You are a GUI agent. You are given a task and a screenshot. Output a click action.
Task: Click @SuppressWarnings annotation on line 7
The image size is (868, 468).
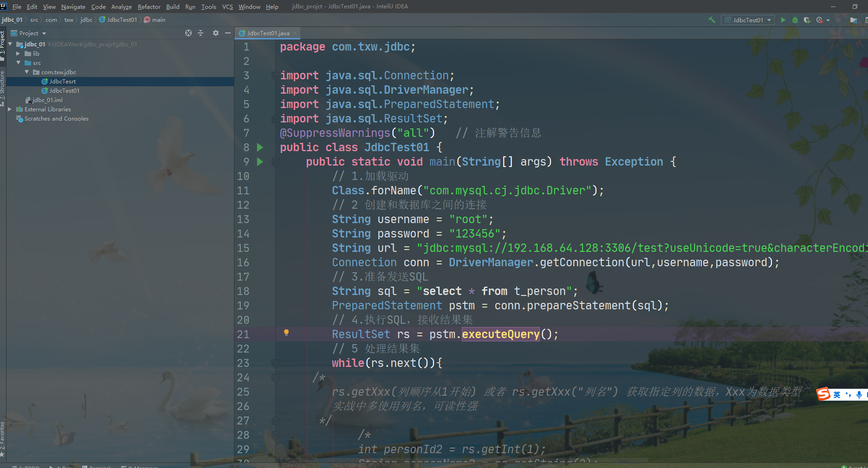coord(335,133)
